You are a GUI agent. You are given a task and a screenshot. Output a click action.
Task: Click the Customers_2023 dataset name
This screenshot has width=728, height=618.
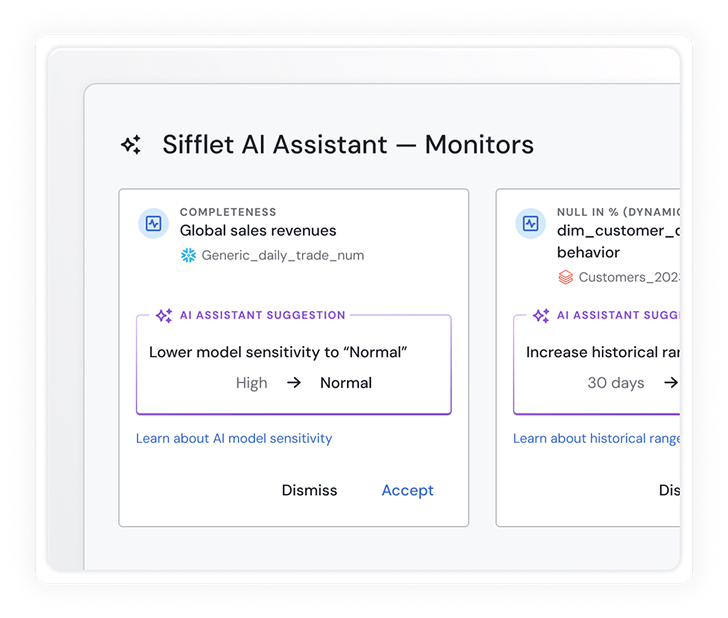point(629,277)
